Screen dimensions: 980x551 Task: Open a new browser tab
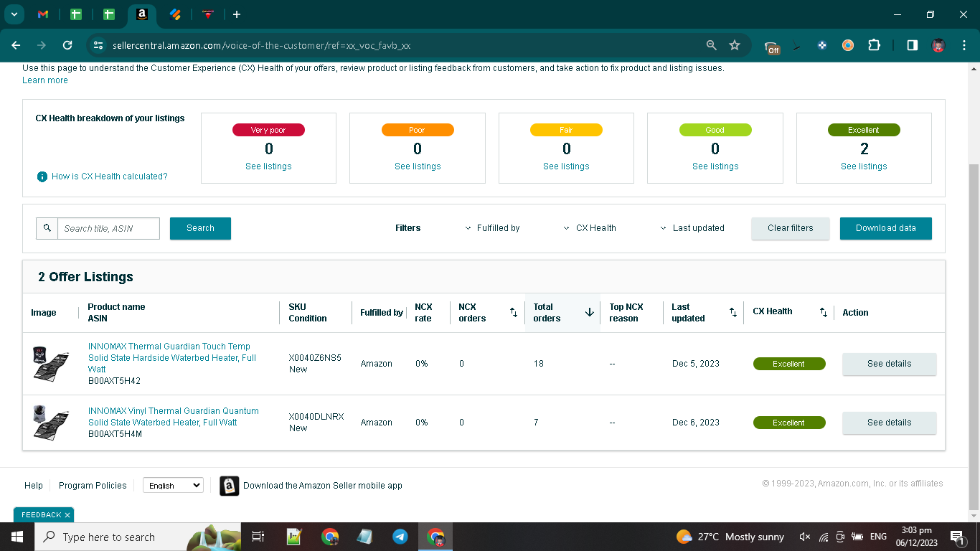[x=237, y=14]
